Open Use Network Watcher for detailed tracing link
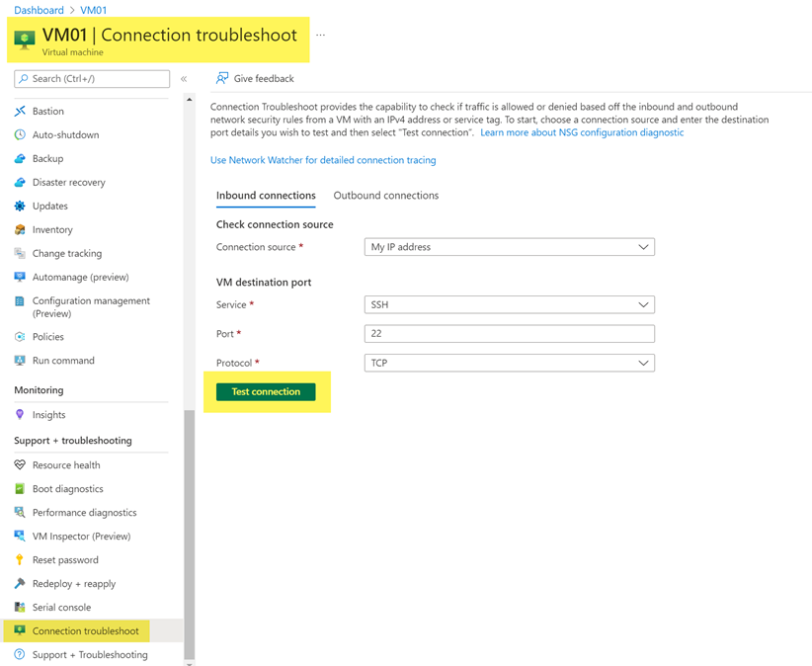 pos(323,160)
